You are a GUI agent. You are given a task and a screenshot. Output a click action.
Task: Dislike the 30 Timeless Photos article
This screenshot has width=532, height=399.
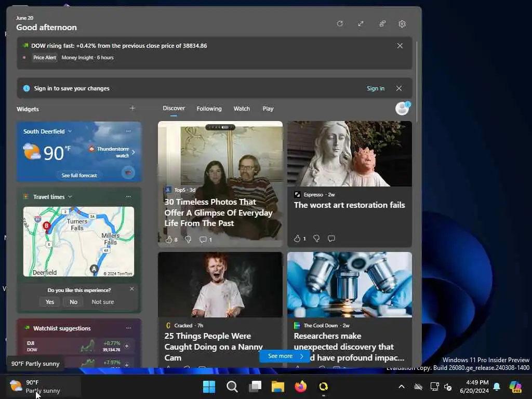tap(188, 240)
